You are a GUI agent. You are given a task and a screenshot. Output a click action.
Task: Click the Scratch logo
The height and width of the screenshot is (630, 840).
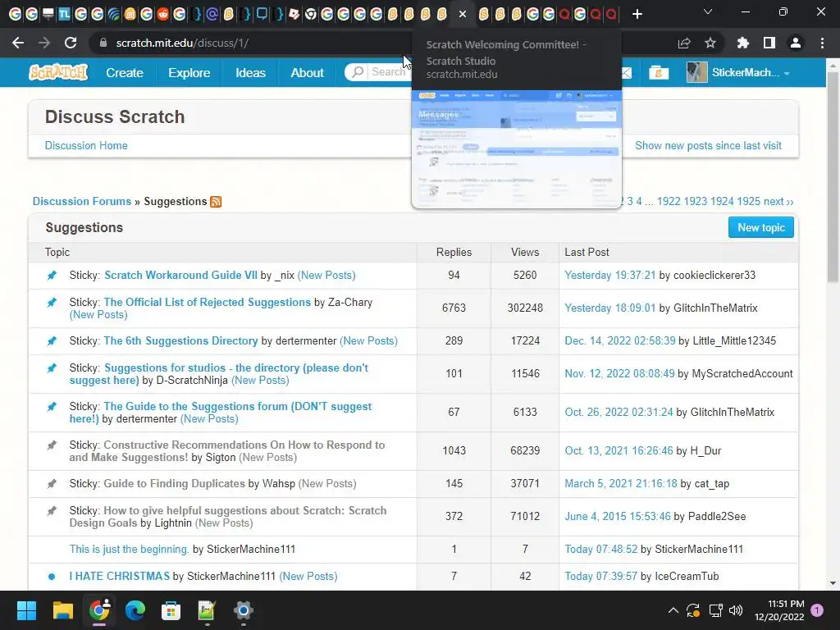pyautogui.click(x=58, y=72)
